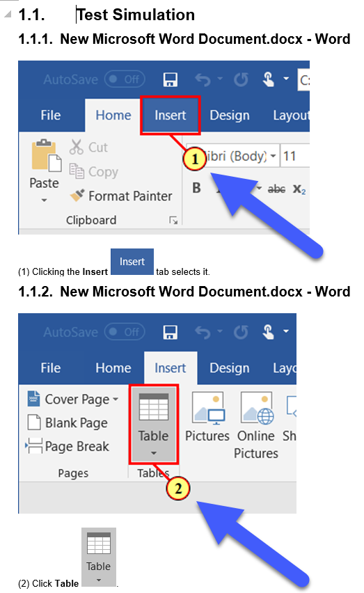Viewport: 364px width, 593px height.
Task: Open the File tab in the 1.1.2 screenshot
Action: (51, 367)
